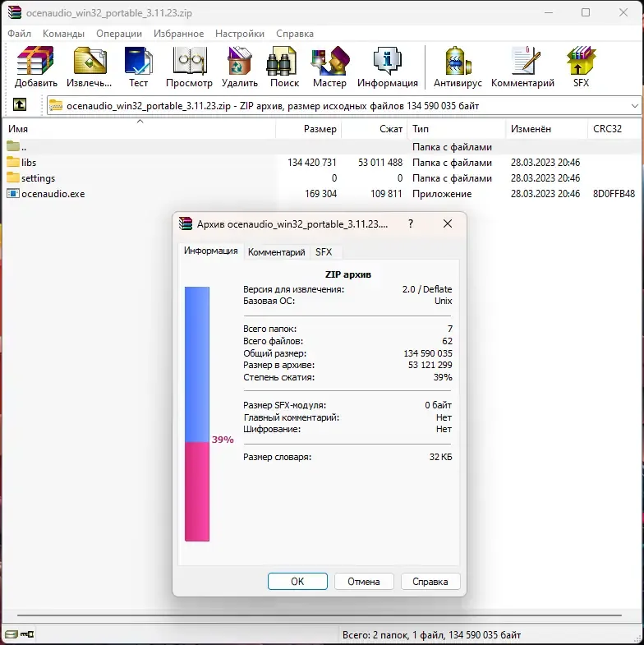Switch to the SFX tab in dialog
The image size is (644, 645).
point(324,252)
